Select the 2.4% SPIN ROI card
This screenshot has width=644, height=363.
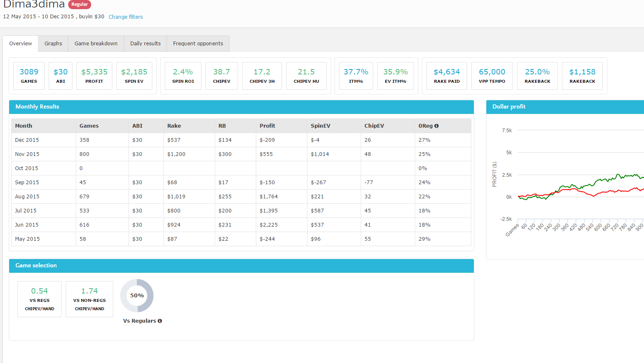(x=183, y=76)
